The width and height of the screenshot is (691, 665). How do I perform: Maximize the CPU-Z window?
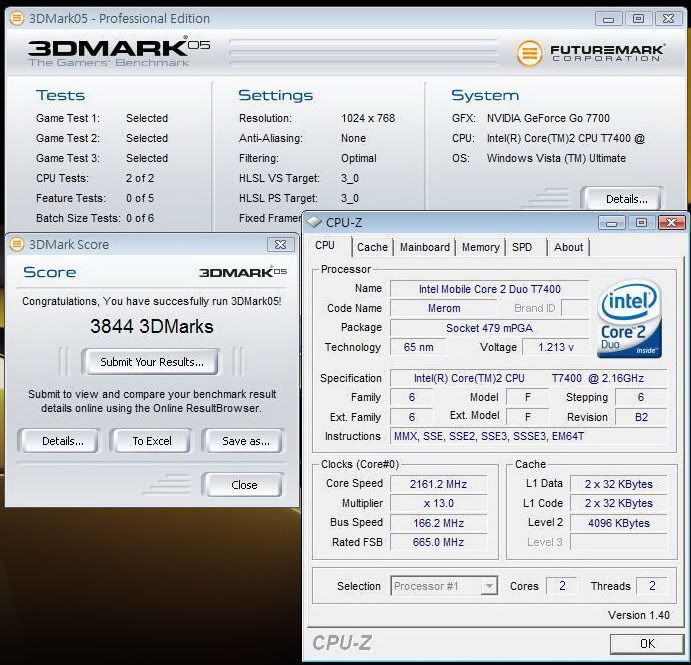tap(641, 223)
